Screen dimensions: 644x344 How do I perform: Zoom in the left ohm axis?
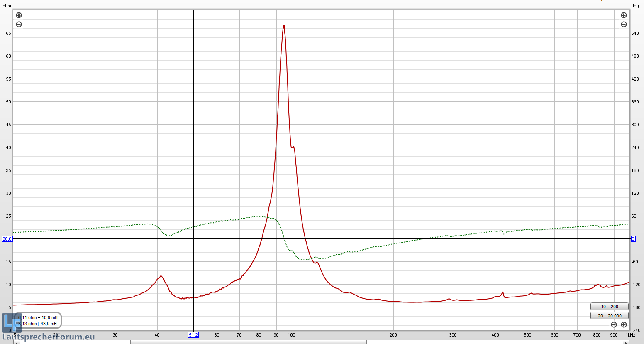coord(19,15)
